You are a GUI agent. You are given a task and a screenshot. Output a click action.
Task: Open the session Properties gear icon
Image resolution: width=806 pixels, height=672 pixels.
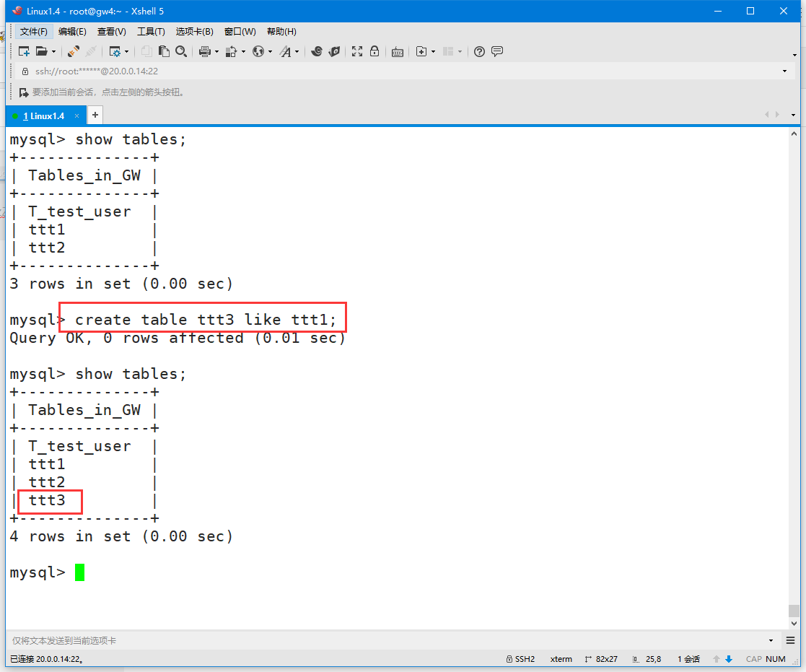pyautogui.click(x=115, y=51)
